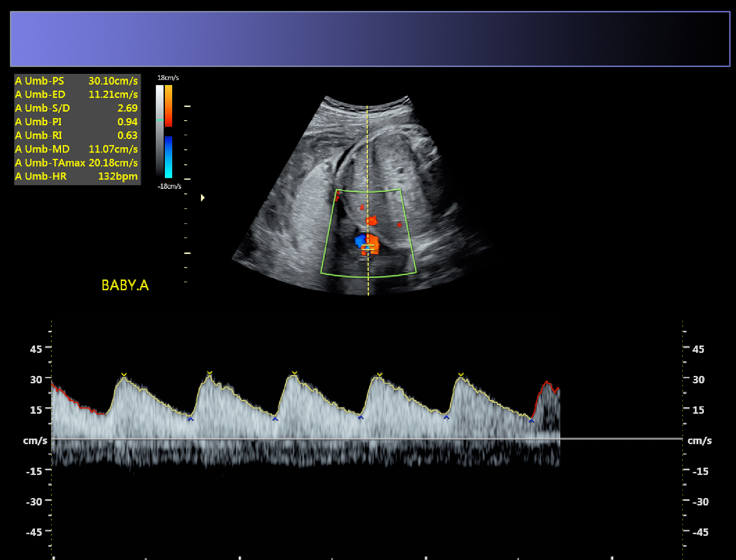Click the grayscale map bar
Viewport: 736px width, 560px height.
[160, 130]
